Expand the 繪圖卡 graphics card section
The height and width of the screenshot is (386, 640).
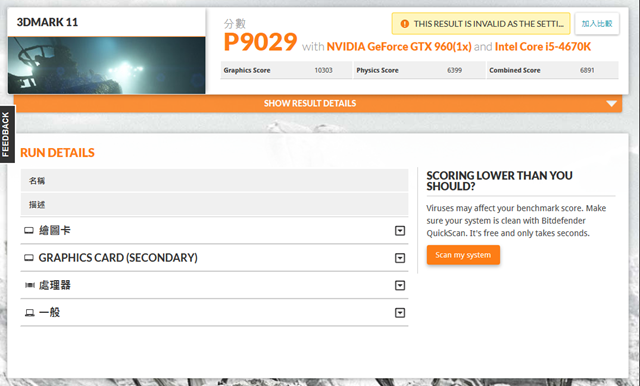coord(214,231)
